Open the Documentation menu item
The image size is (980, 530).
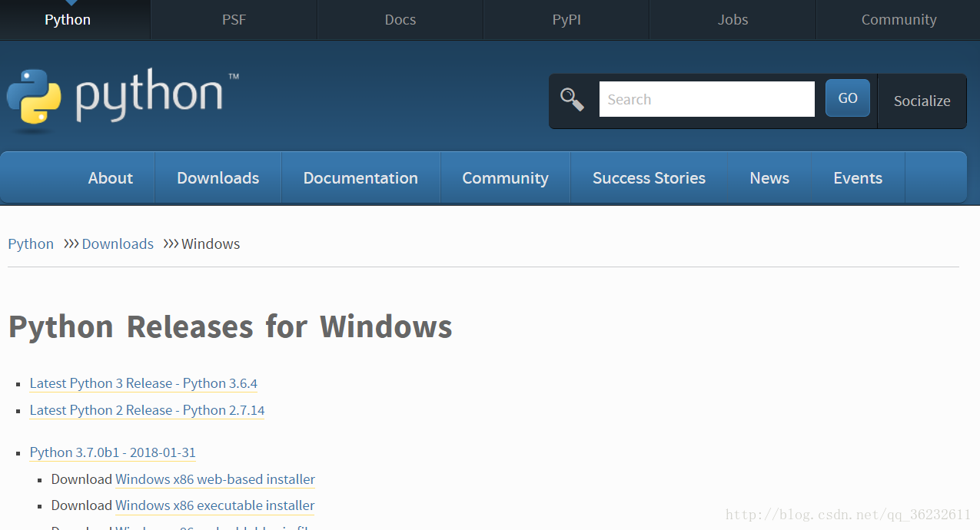[x=360, y=177]
